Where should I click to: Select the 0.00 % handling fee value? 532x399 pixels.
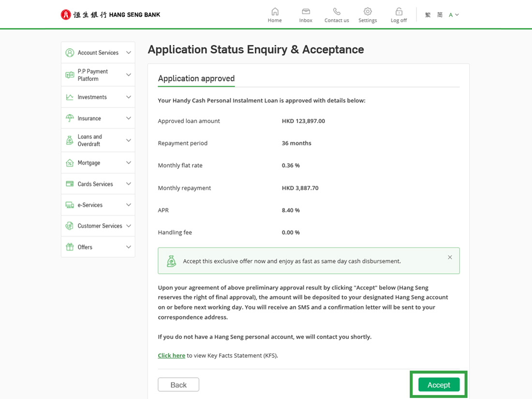coord(291,232)
